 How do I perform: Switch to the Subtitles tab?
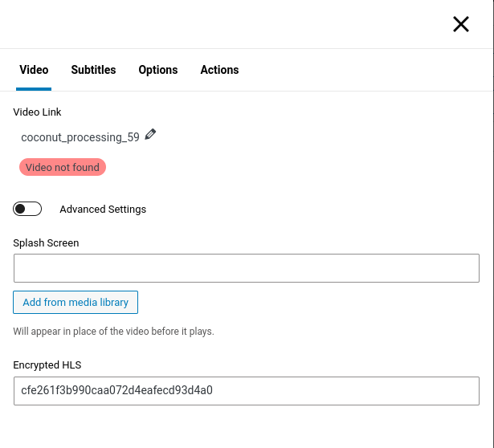coord(93,70)
